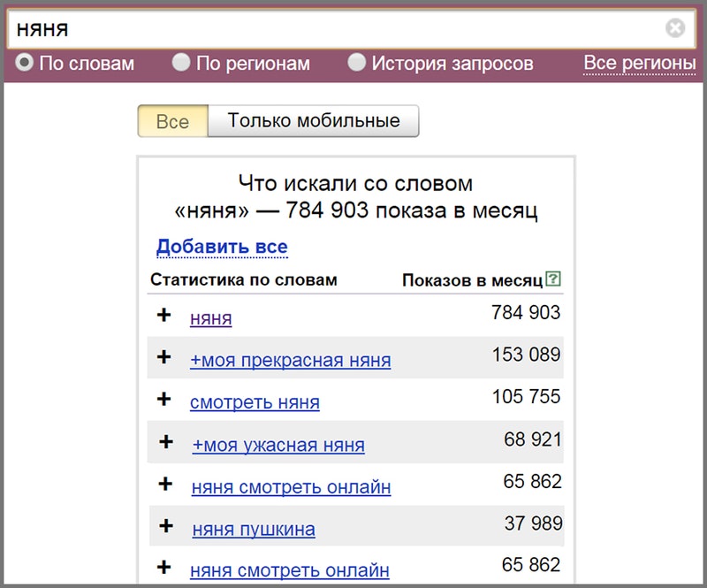Screen dimensions: 707x588
Task: Add 'смотреть няня' using its plus icon
Action: [x=163, y=400]
